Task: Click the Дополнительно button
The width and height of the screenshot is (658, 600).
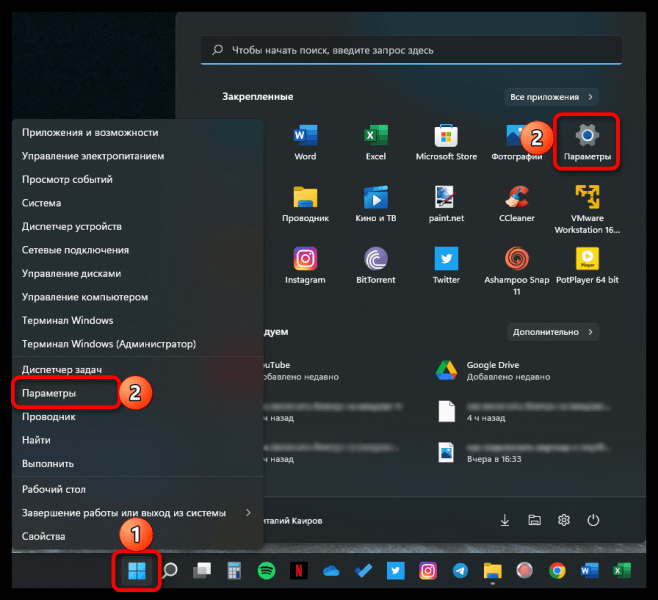Action: point(553,332)
